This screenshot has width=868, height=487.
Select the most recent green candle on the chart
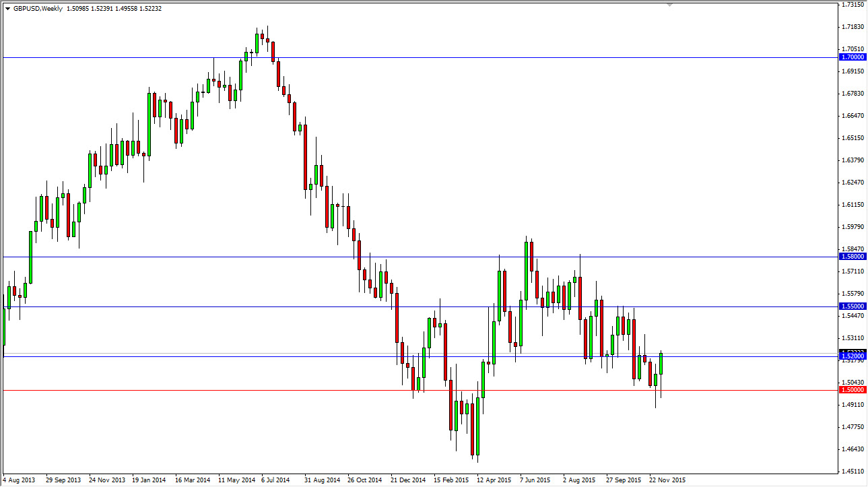pyautogui.click(x=661, y=364)
